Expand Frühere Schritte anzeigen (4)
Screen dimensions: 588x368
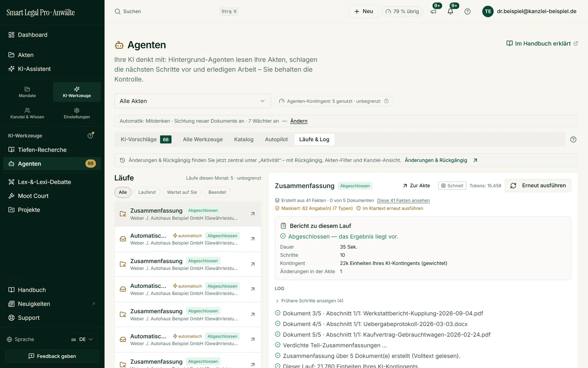click(309, 301)
